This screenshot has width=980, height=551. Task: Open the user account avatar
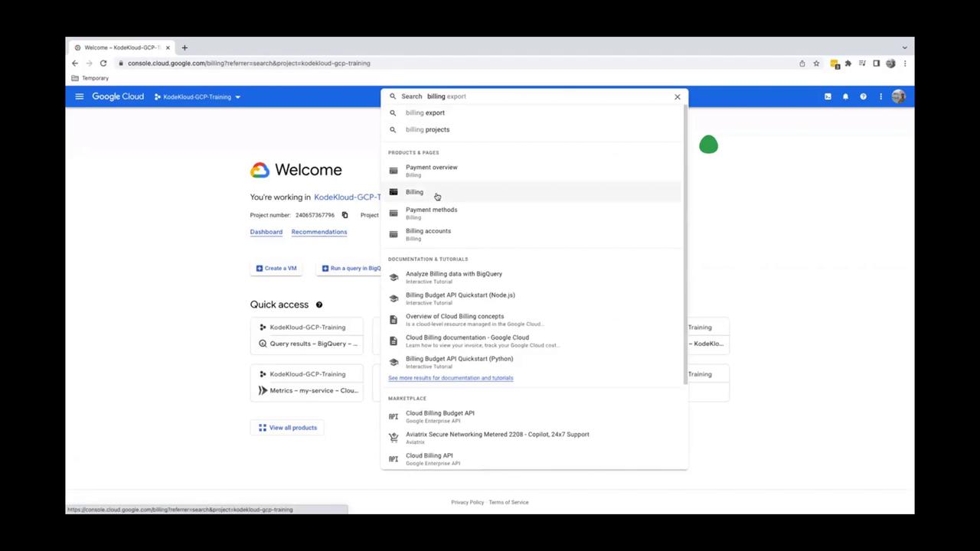point(898,96)
